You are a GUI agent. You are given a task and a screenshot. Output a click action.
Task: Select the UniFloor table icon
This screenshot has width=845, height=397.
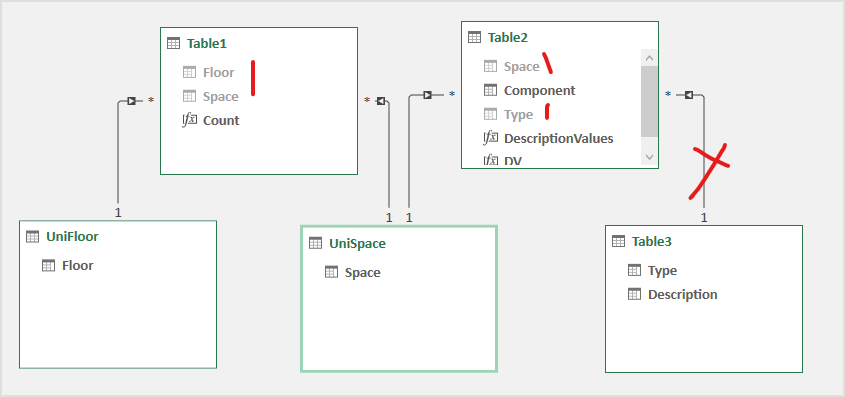pyautogui.click(x=32, y=236)
